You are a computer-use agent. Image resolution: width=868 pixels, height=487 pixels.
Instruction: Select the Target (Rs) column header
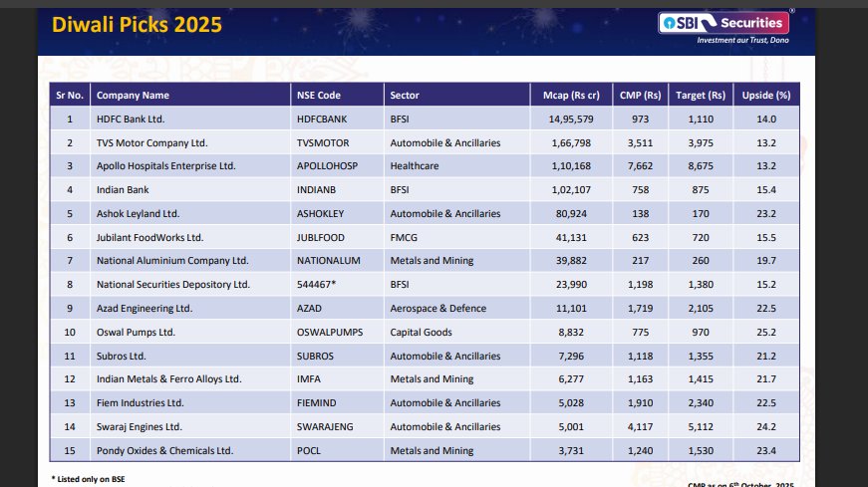coord(701,96)
